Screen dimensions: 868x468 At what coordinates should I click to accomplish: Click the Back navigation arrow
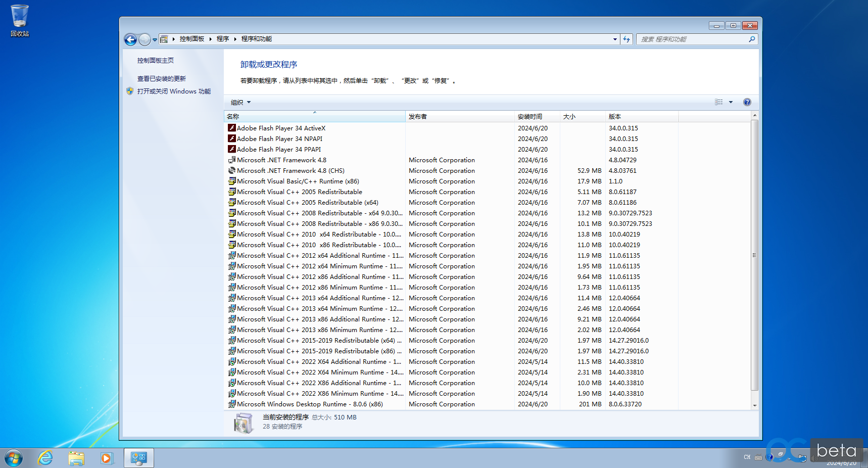(x=130, y=39)
